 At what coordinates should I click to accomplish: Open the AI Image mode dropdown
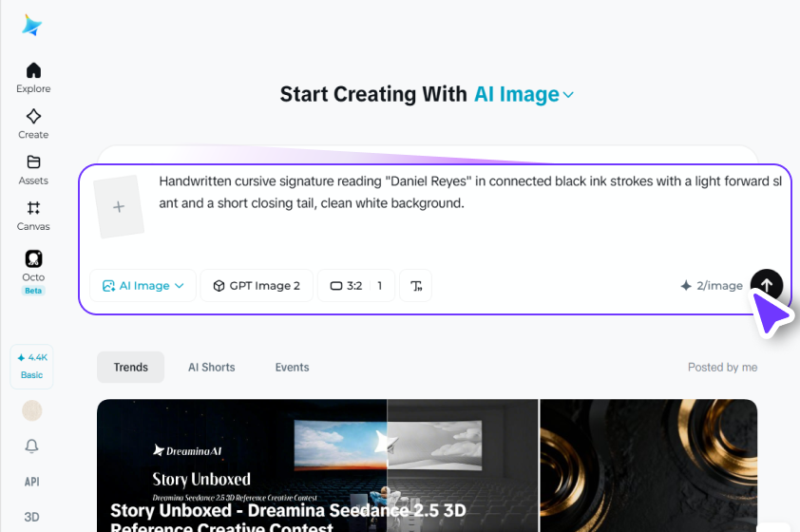[x=143, y=286]
